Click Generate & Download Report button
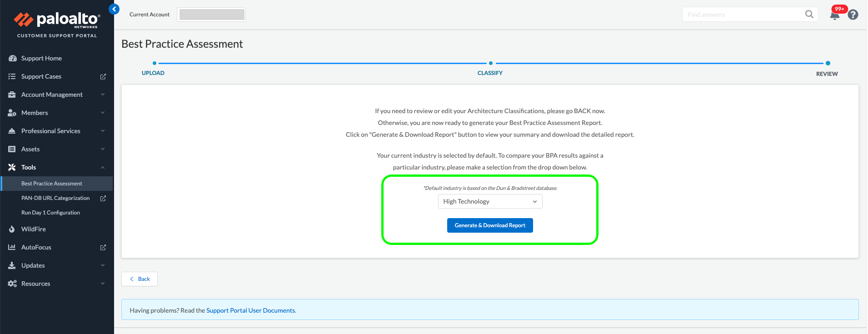This screenshot has width=868, height=334. [x=490, y=225]
